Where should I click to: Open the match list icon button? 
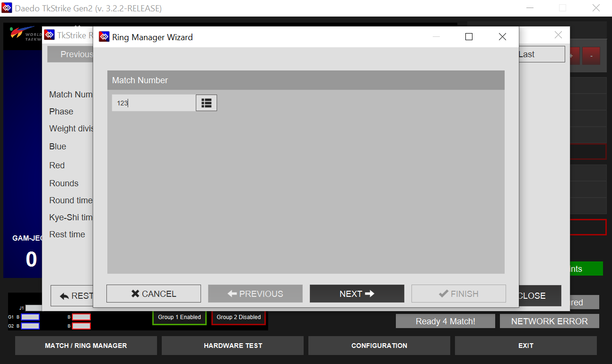206,103
